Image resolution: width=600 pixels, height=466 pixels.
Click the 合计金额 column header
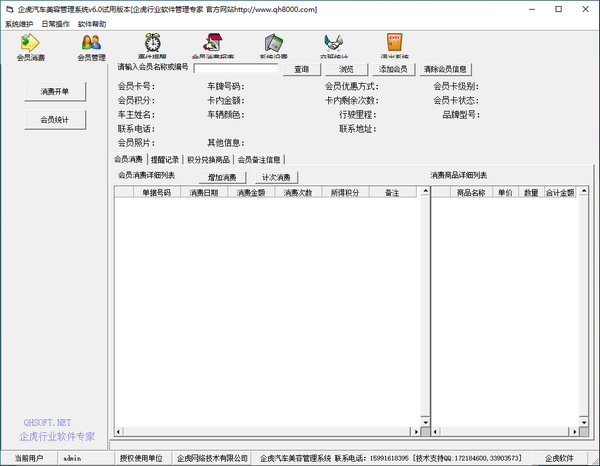click(x=560, y=192)
